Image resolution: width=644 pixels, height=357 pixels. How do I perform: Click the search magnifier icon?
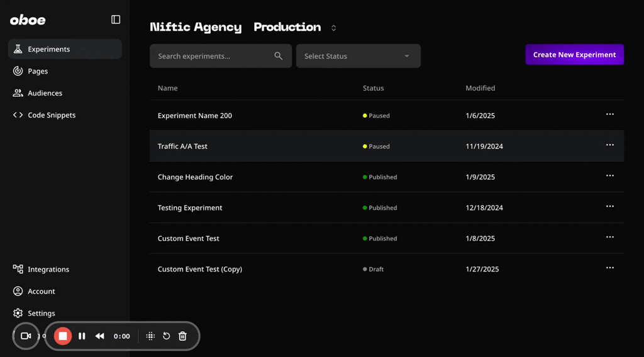coord(279,56)
